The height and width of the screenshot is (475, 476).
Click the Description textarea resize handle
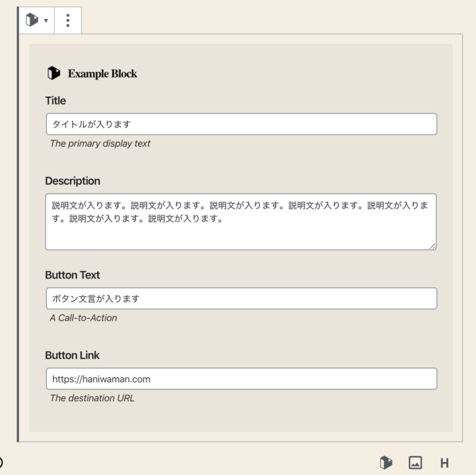[432, 246]
